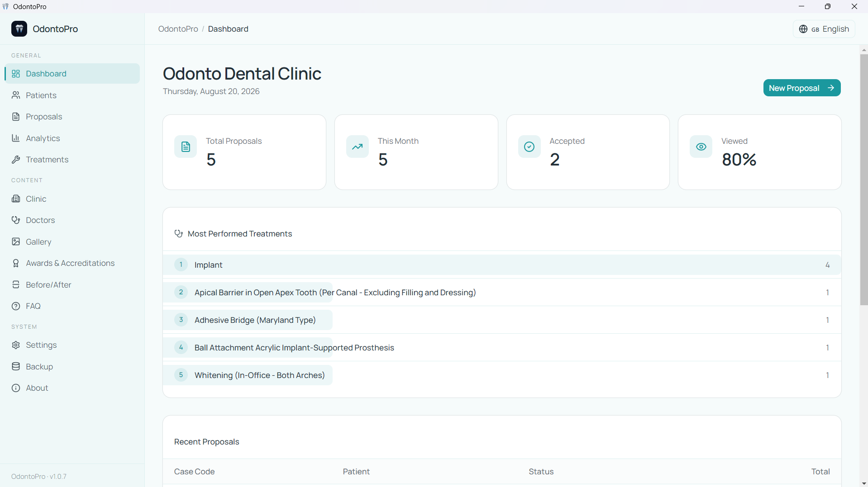Open the Dashboard menu item

pyautogui.click(x=72, y=74)
